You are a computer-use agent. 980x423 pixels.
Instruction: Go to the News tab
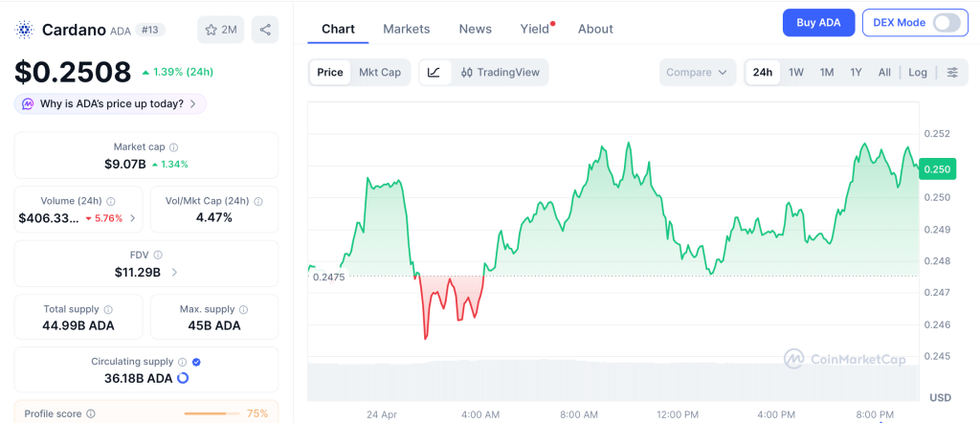(x=475, y=29)
